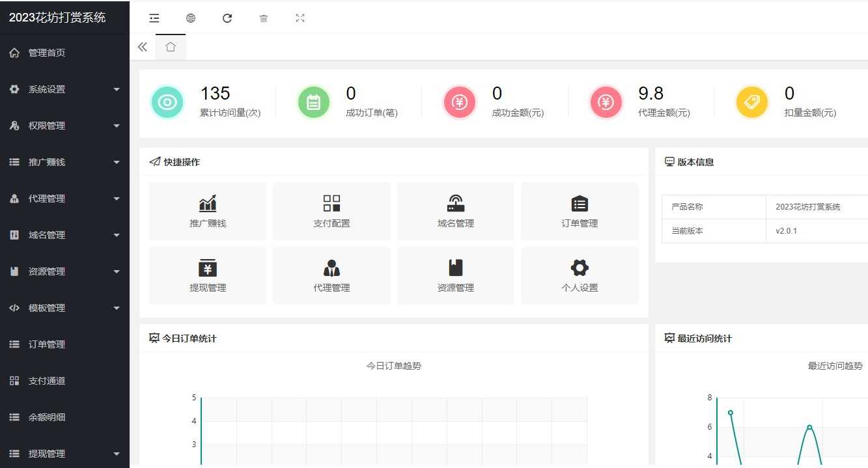The height and width of the screenshot is (468, 868).
Task: Open 推广赚钱 quick action card
Action: pyautogui.click(x=208, y=211)
